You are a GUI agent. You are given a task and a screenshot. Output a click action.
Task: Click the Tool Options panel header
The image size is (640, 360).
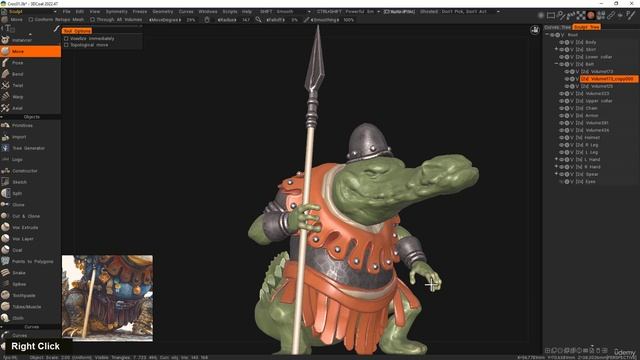click(x=77, y=31)
